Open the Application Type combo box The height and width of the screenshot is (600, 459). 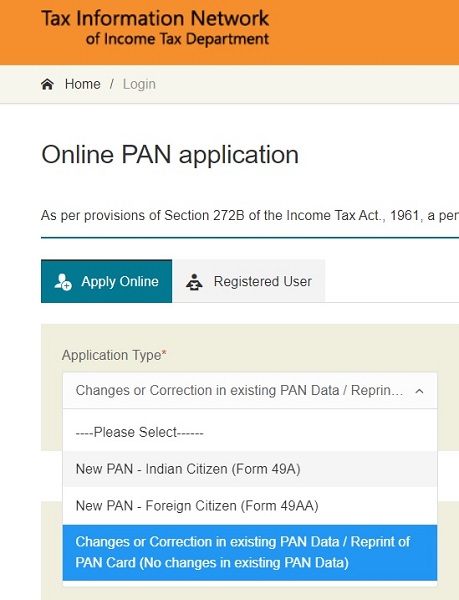(250, 390)
